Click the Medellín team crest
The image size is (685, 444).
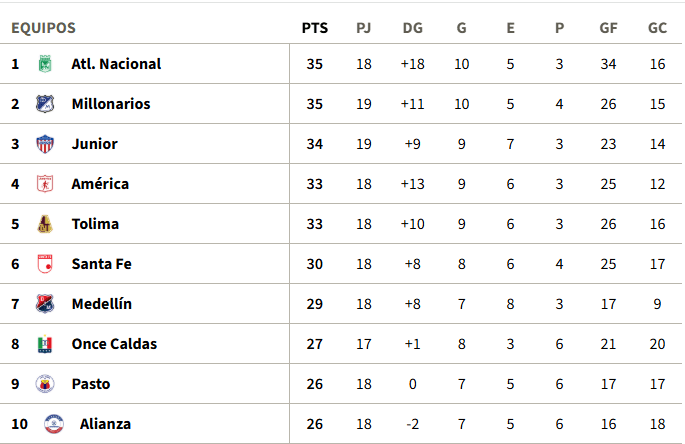(45, 304)
